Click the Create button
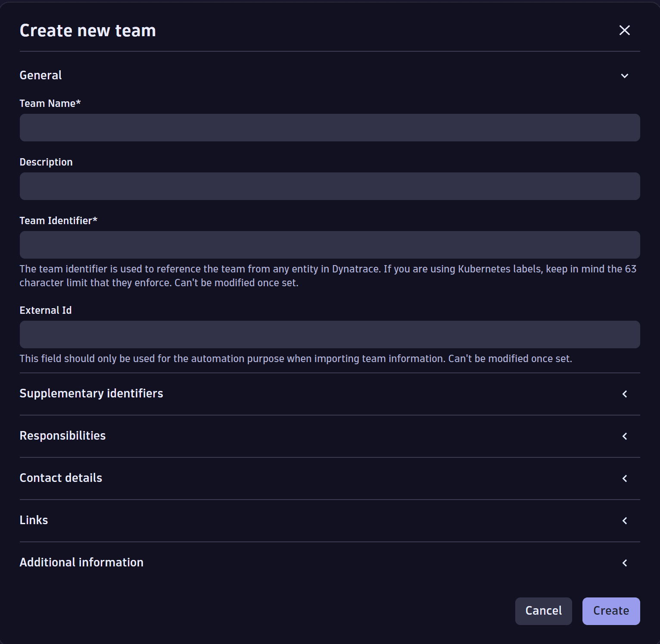The image size is (660, 644). coord(610,611)
